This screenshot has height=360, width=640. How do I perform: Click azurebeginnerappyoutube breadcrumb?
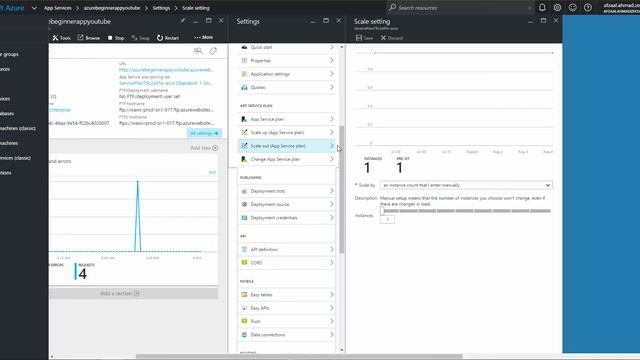pos(112,8)
